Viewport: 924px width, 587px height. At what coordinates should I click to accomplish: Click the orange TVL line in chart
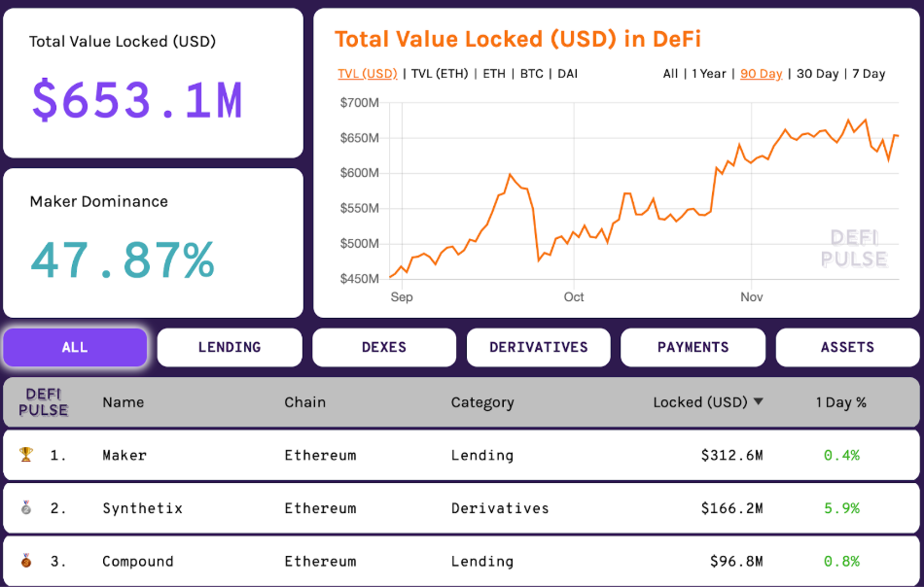(644, 198)
